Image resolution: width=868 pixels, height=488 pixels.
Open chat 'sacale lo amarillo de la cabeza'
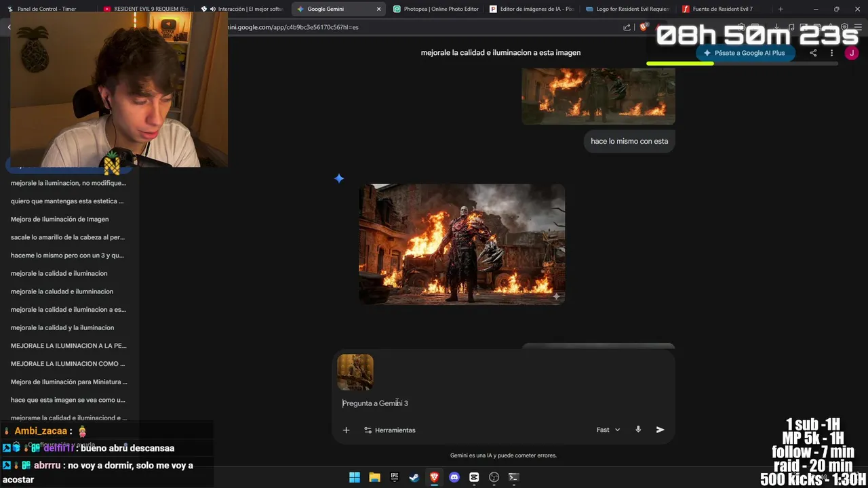(68, 237)
